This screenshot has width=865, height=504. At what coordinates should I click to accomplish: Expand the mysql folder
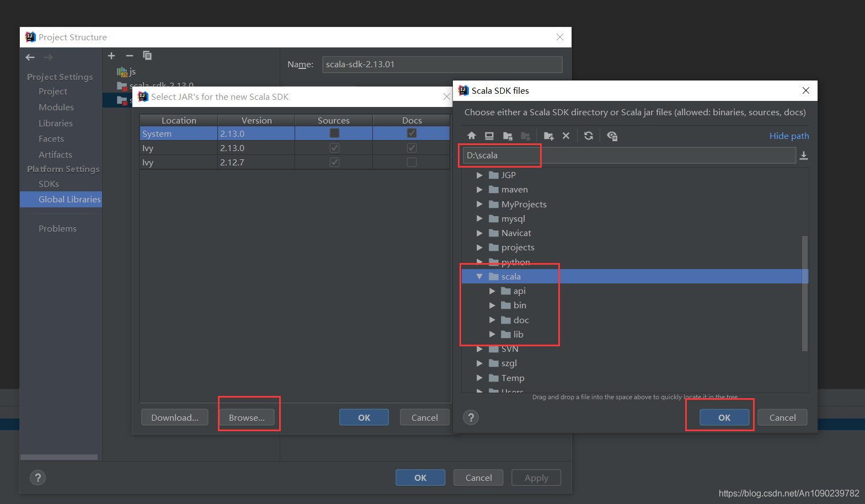point(479,218)
